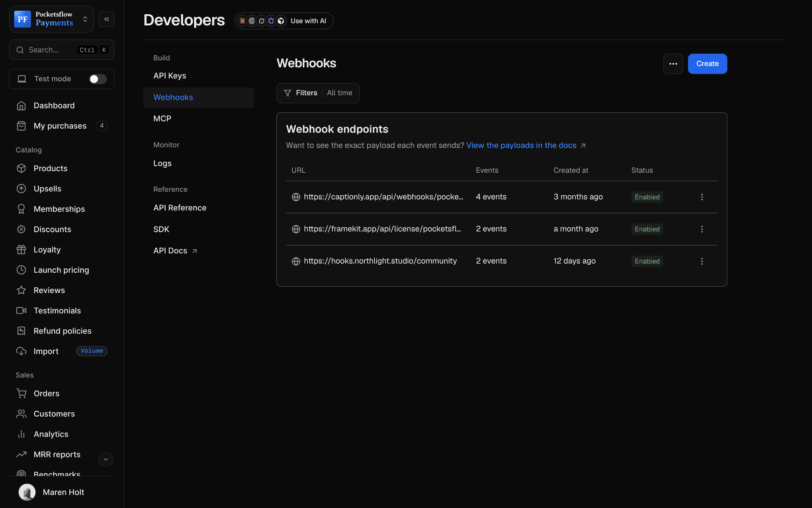Open the Filters dropdown
Image resolution: width=812 pixels, height=508 pixels.
[318, 93]
